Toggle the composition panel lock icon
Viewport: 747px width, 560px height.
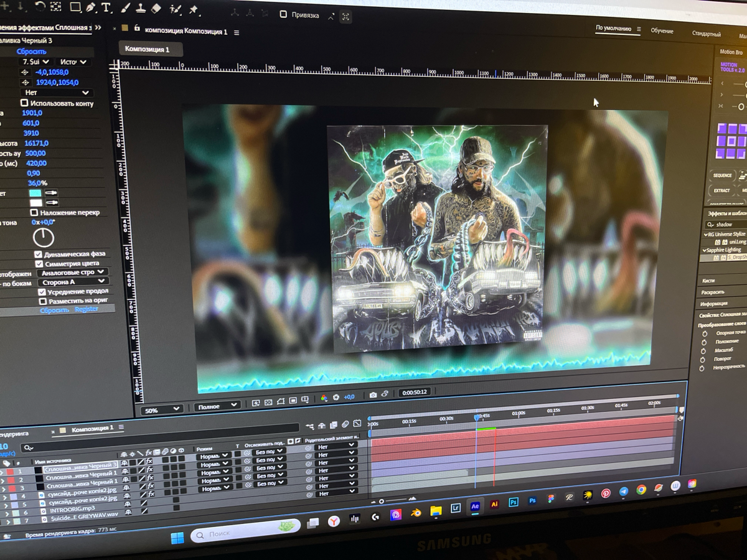click(x=136, y=29)
